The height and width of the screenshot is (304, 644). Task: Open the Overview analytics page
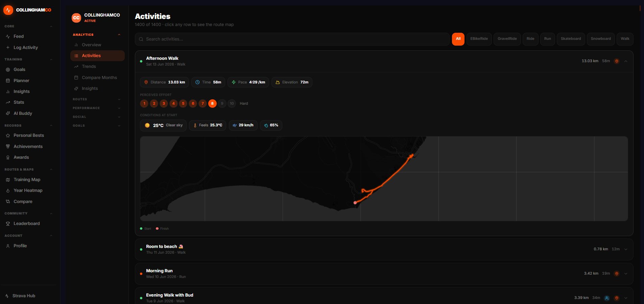point(97,45)
